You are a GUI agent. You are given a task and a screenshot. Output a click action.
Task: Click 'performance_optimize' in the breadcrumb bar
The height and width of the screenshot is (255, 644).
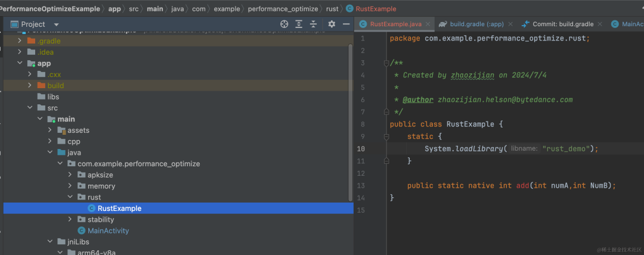(x=283, y=8)
